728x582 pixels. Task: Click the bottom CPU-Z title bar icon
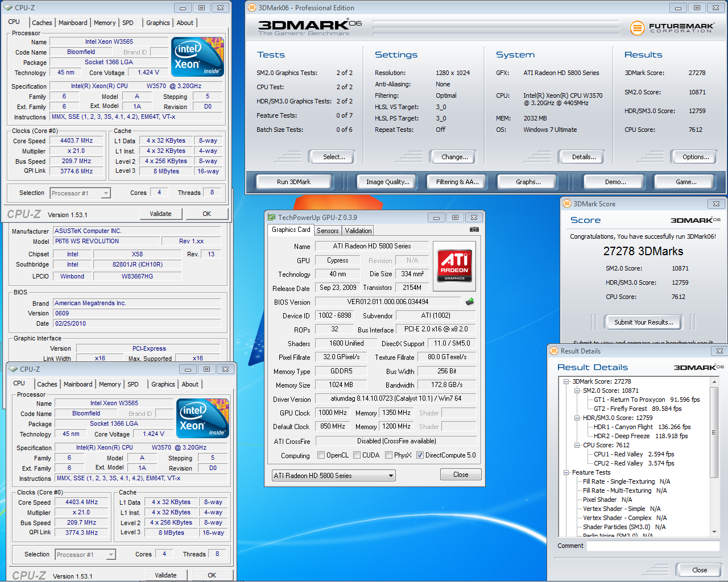click(14, 369)
